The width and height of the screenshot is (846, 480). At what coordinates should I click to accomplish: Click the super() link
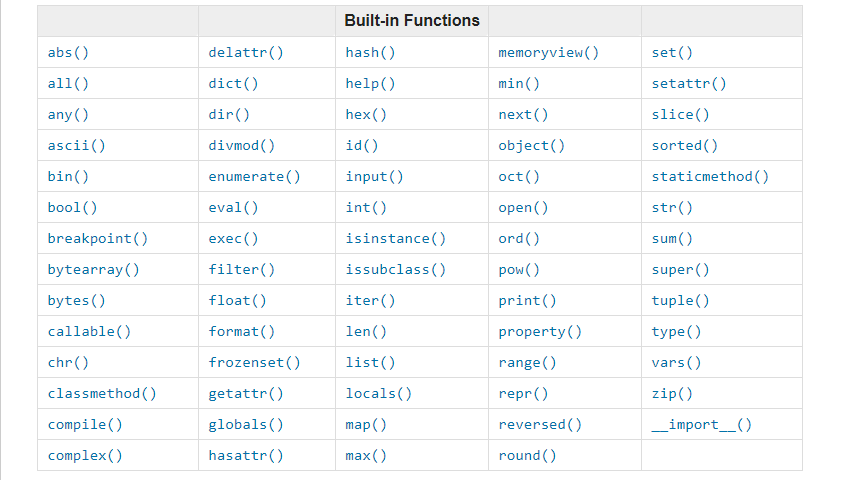pyautogui.click(x=680, y=270)
